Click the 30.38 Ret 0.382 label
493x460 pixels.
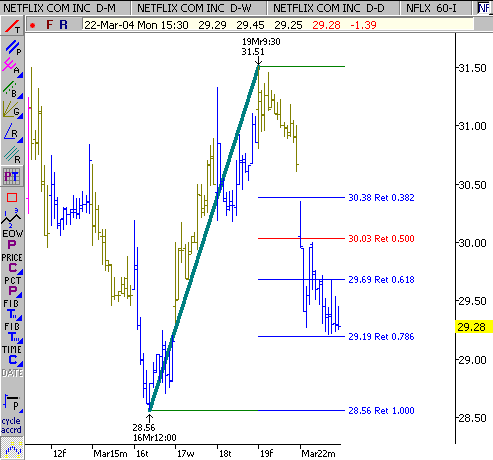[x=381, y=198]
